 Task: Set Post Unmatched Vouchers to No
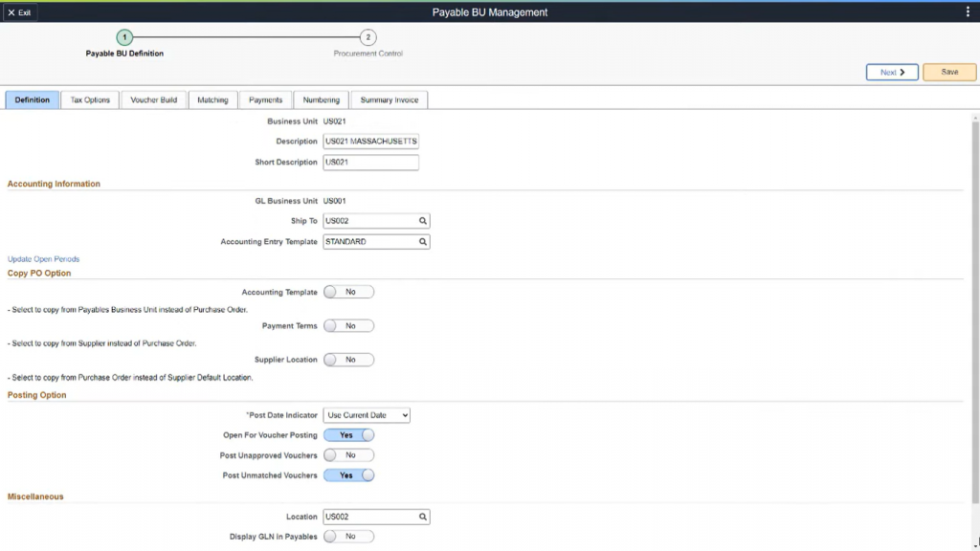349,474
